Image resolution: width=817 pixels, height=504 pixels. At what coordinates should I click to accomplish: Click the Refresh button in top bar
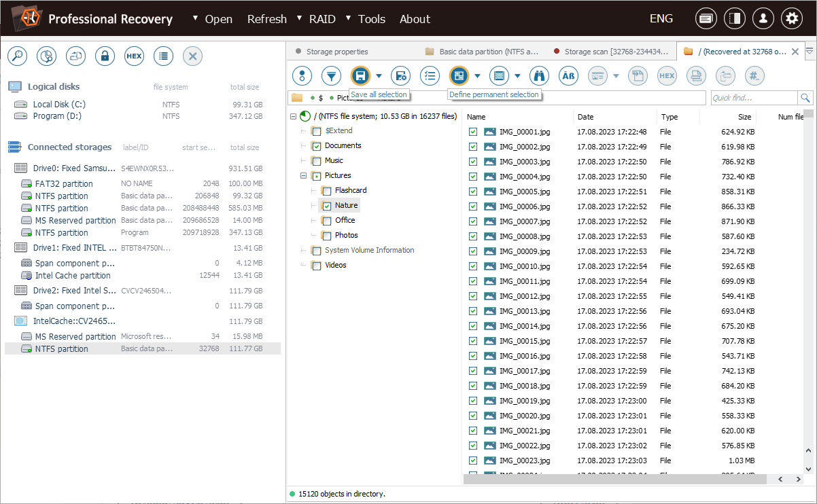[x=266, y=19]
